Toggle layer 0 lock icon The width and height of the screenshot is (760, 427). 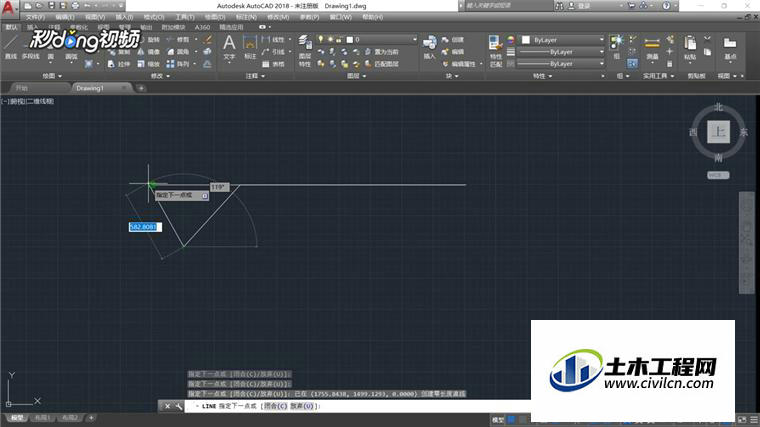(x=339, y=39)
